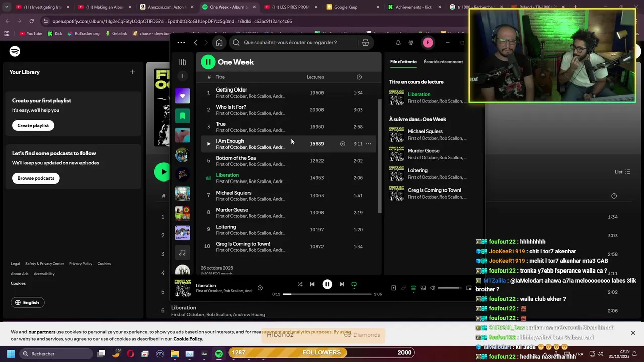Open Liked Songs heart tile in sidebar
The image size is (644, 362).
182,96
